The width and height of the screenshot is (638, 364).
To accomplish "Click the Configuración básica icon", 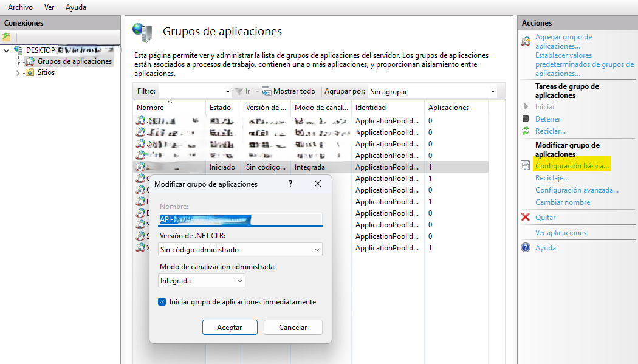I will (x=526, y=166).
